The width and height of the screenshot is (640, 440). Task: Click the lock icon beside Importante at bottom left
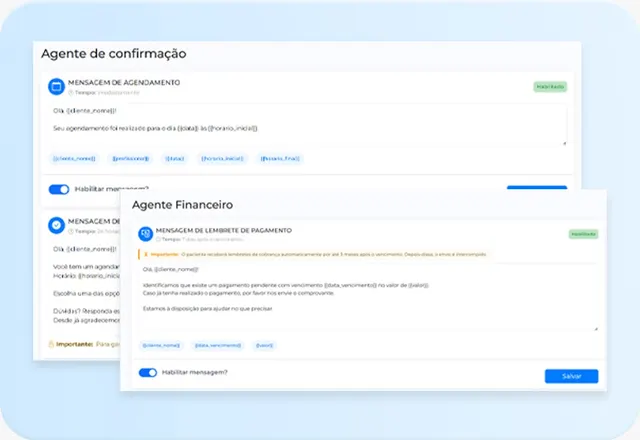pos(51,344)
